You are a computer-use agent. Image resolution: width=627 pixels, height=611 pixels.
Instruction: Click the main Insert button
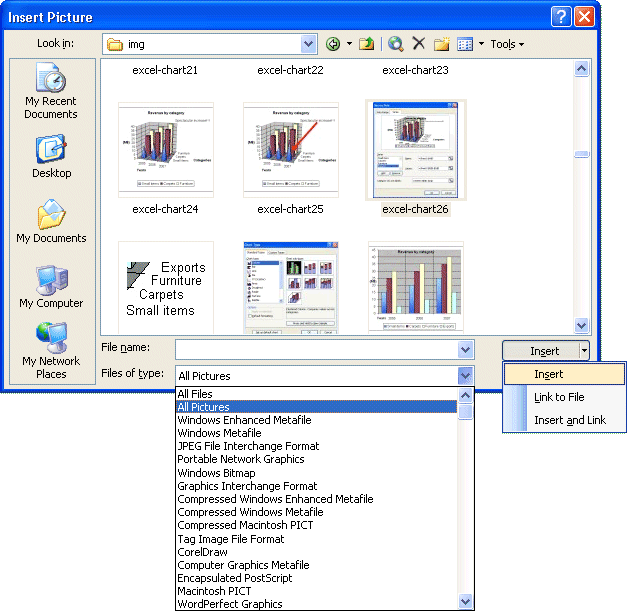pyautogui.click(x=541, y=351)
